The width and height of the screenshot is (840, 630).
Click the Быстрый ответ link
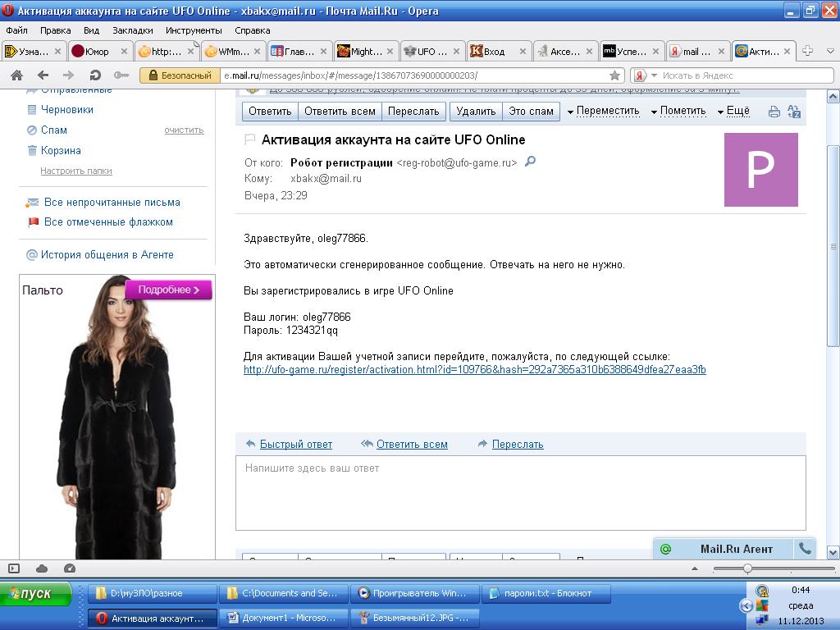click(x=295, y=444)
